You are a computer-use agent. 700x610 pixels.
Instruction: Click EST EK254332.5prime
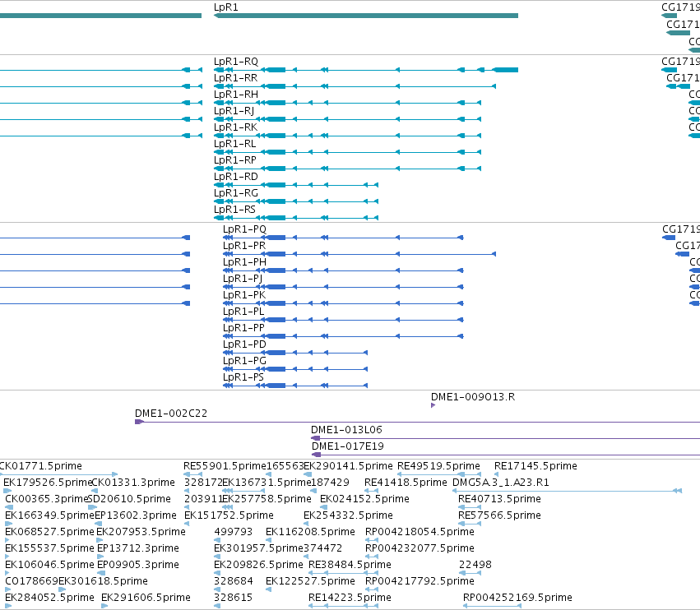pyautogui.click(x=348, y=515)
